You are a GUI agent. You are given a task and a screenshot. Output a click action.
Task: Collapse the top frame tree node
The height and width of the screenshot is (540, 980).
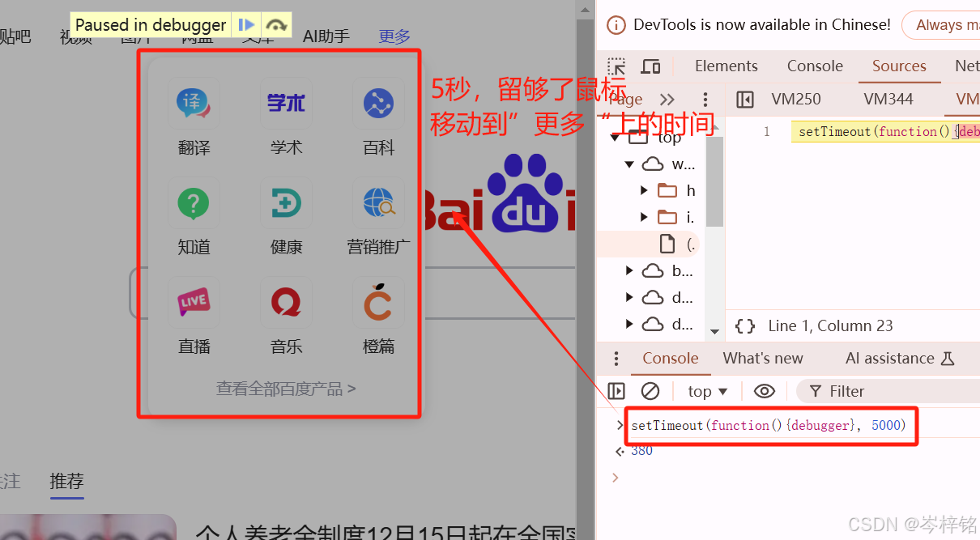[616, 138]
